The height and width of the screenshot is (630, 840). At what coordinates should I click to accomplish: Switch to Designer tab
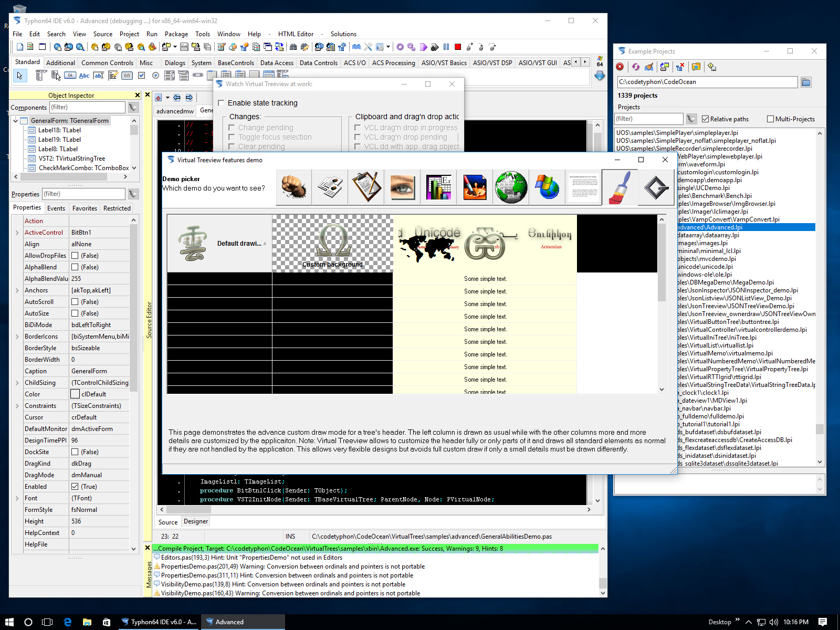pyautogui.click(x=196, y=521)
